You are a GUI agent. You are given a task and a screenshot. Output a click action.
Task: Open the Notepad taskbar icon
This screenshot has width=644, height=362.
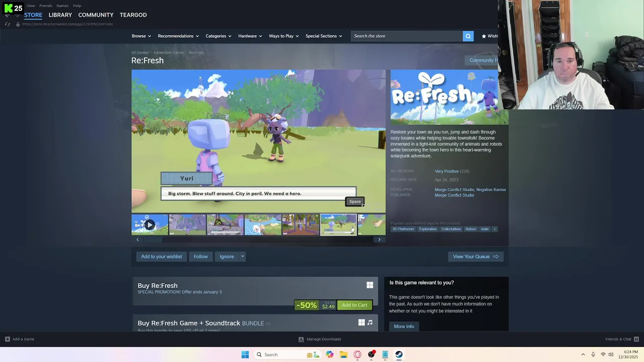pos(385,354)
